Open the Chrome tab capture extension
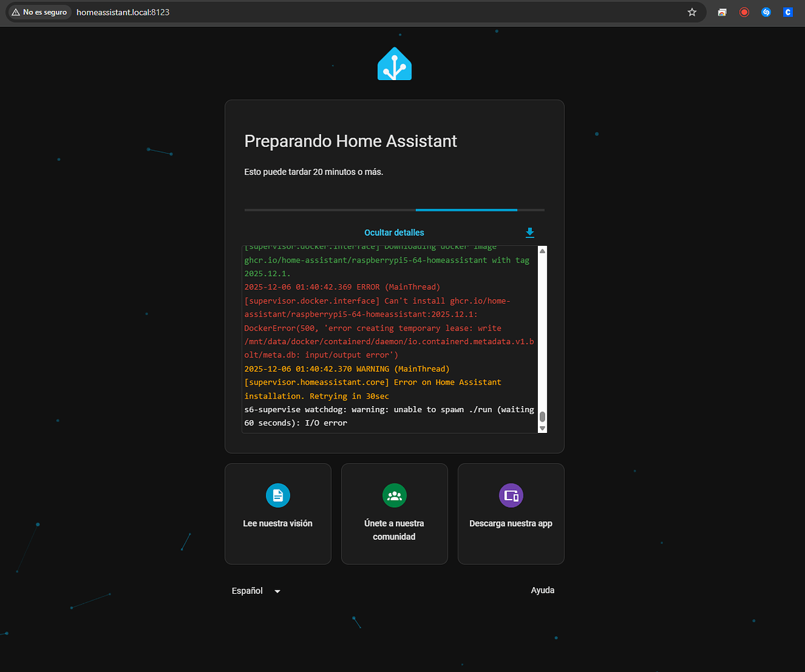Image resolution: width=805 pixels, height=672 pixels. [x=722, y=11]
